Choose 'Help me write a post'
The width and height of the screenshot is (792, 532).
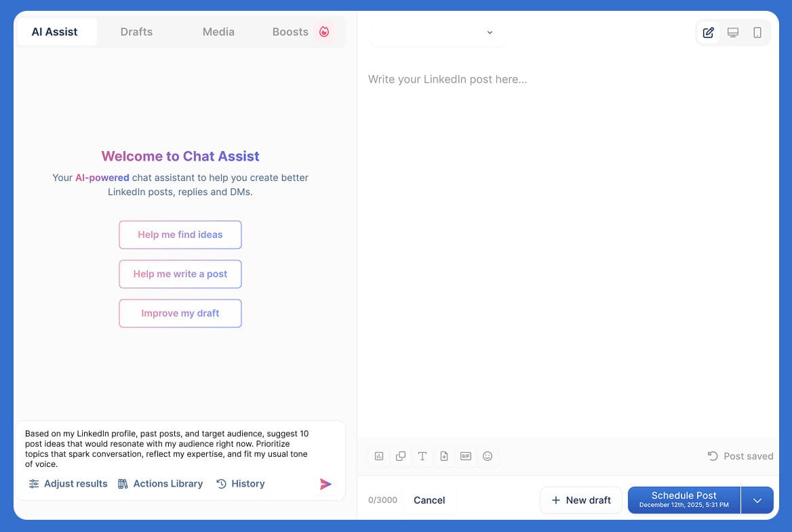180,274
